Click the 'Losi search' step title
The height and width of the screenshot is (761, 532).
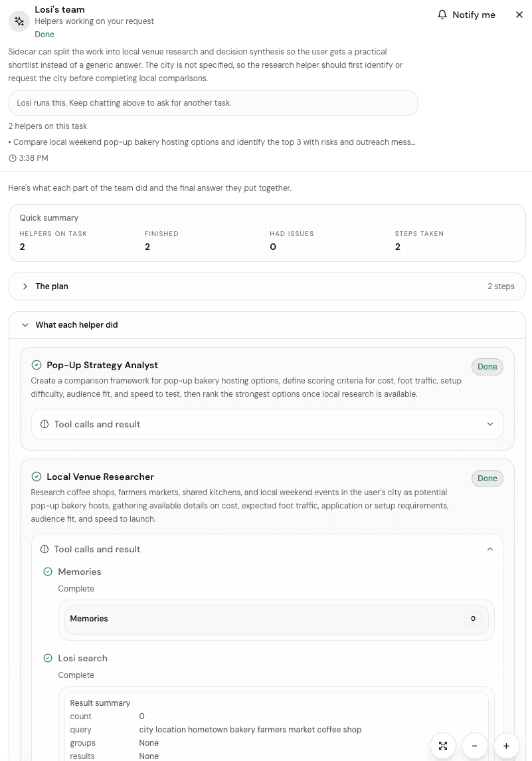point(83,658)
